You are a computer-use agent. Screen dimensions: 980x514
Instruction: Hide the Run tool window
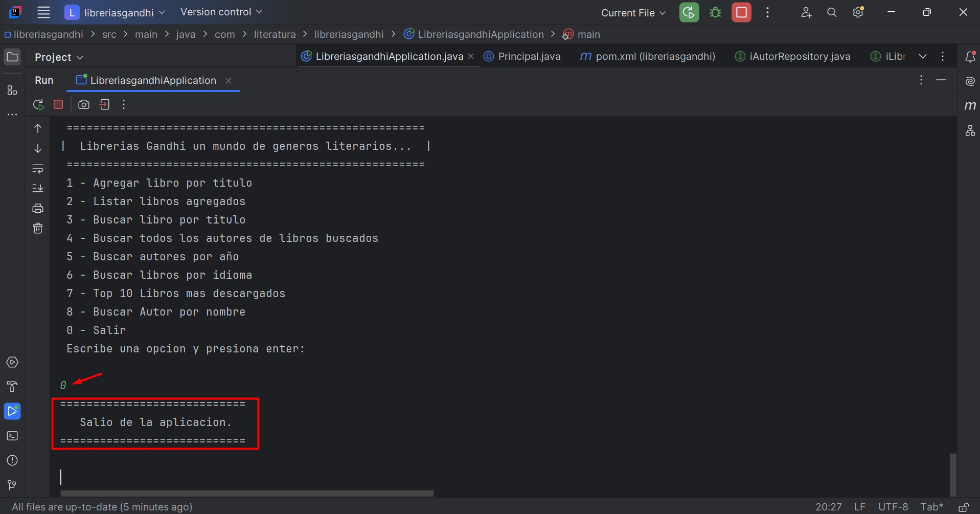[941, 80]
